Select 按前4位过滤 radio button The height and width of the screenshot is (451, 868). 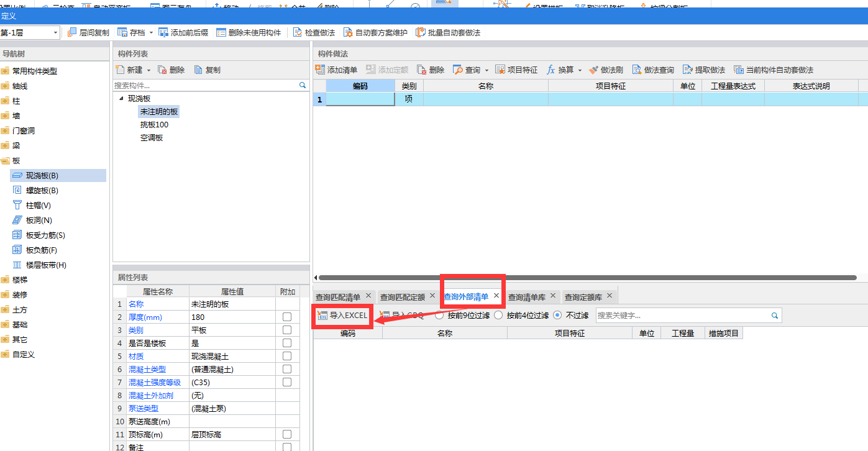(x=498, y=315)
